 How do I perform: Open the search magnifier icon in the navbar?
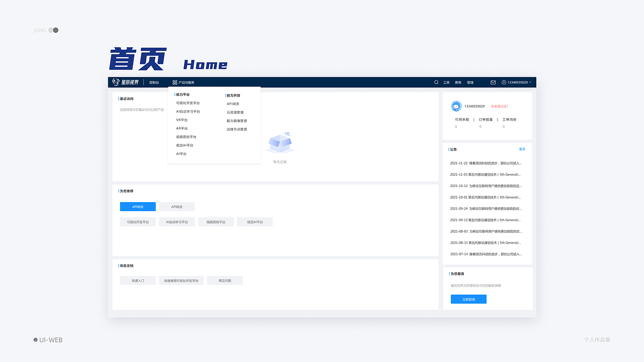[436, 82]
